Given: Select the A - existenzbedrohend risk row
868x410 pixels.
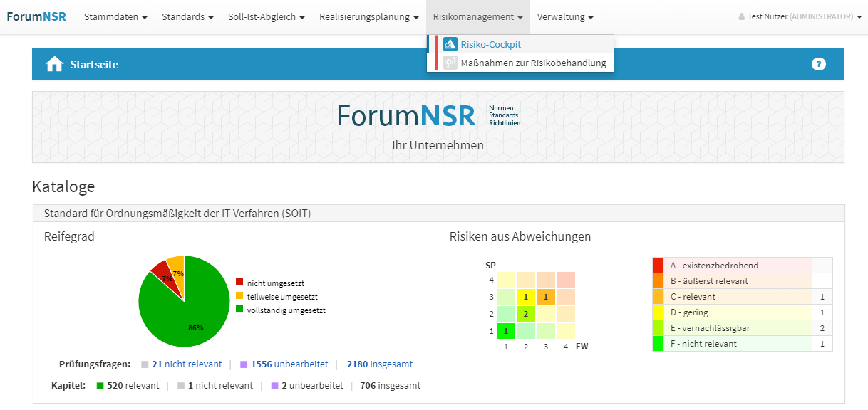Looking at the screenshot, I should [x=743, y=265].
